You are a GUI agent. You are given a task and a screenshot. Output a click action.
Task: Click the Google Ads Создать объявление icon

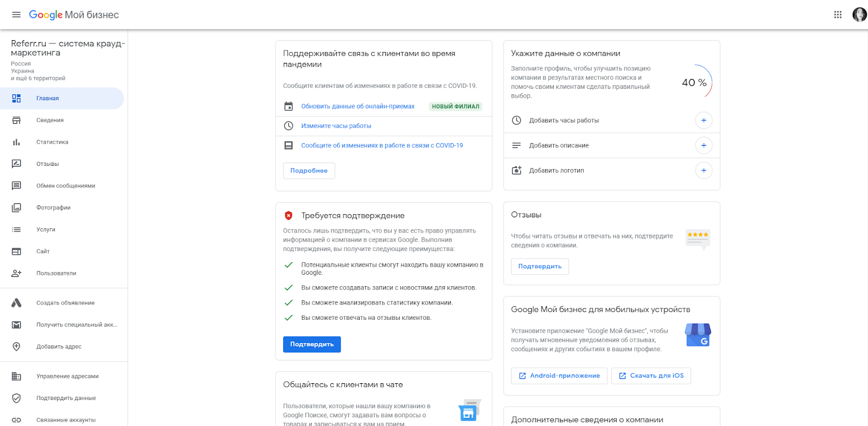[x=16, y=303]
